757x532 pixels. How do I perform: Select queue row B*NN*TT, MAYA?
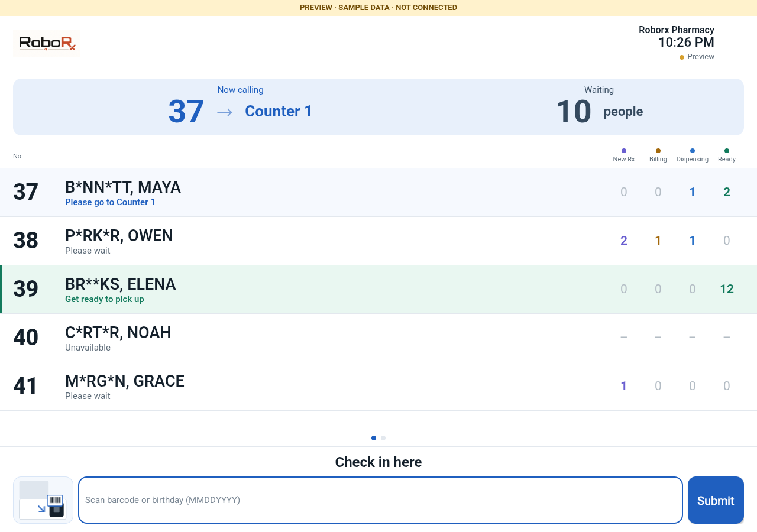coord(378,193)
